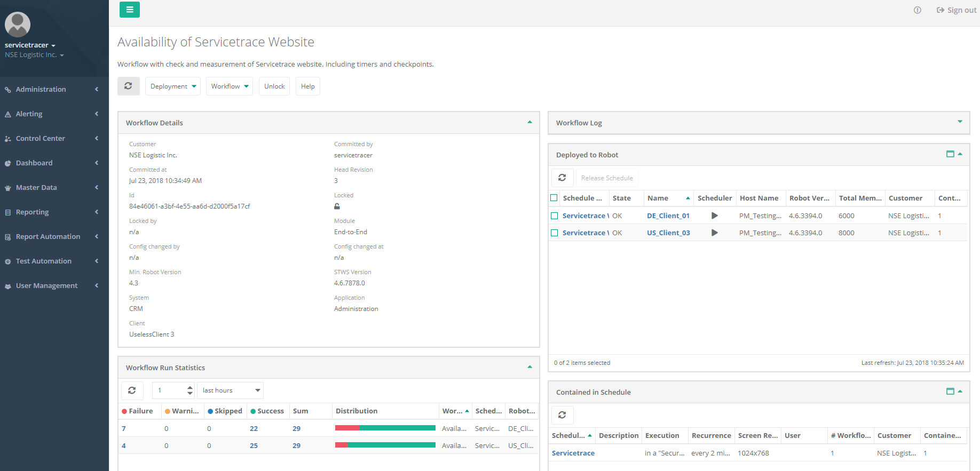Click success count 22 link

tap(254, 428)
